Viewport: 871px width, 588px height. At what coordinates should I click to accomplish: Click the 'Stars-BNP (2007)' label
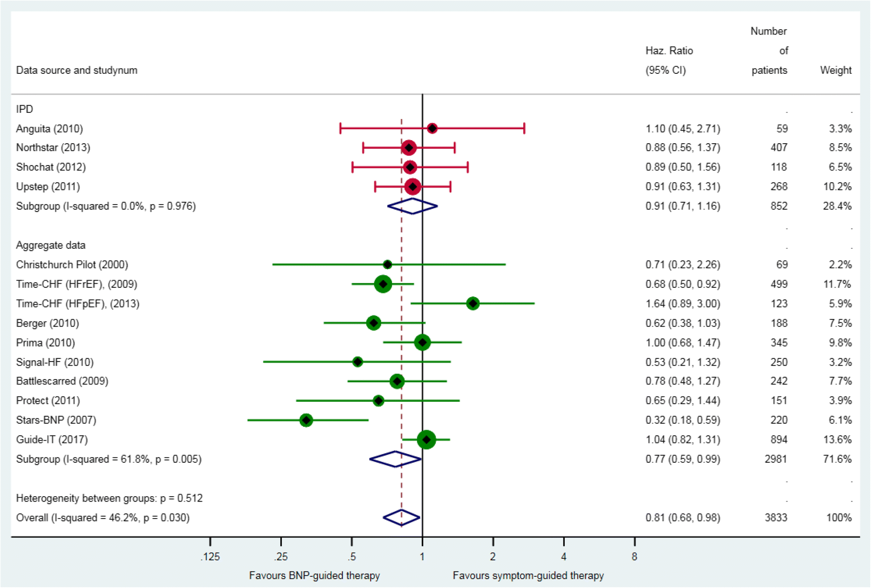point(56,420)
